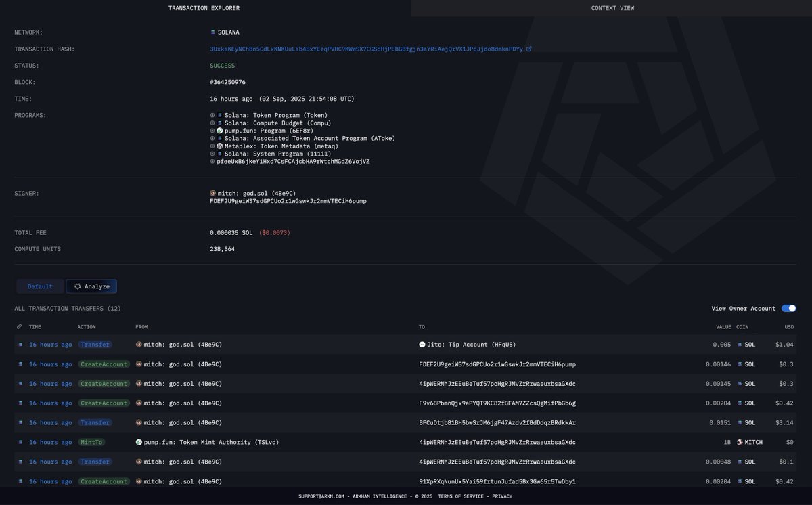Click the SOL coin icon in the $3.14 row

(740, 423)
